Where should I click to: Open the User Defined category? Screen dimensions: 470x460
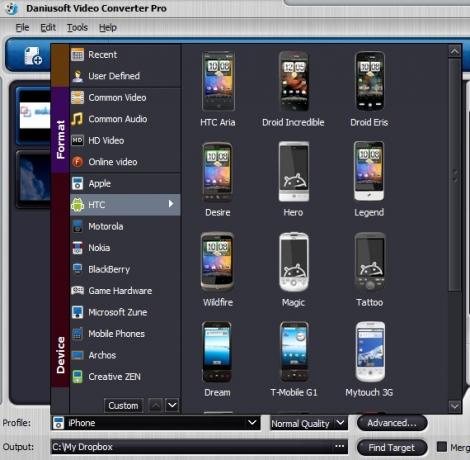[125, 76]
